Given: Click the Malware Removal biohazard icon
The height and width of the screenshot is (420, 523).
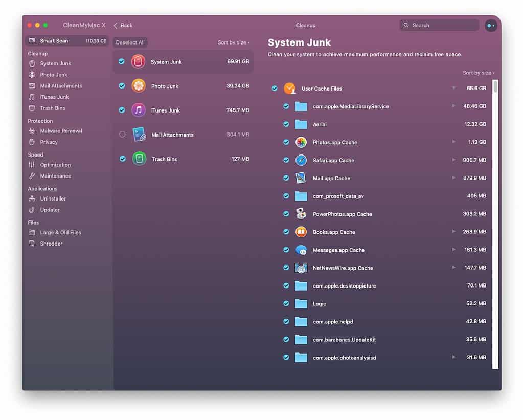Looking at the screenshot, I should click(x=32, y=131).
